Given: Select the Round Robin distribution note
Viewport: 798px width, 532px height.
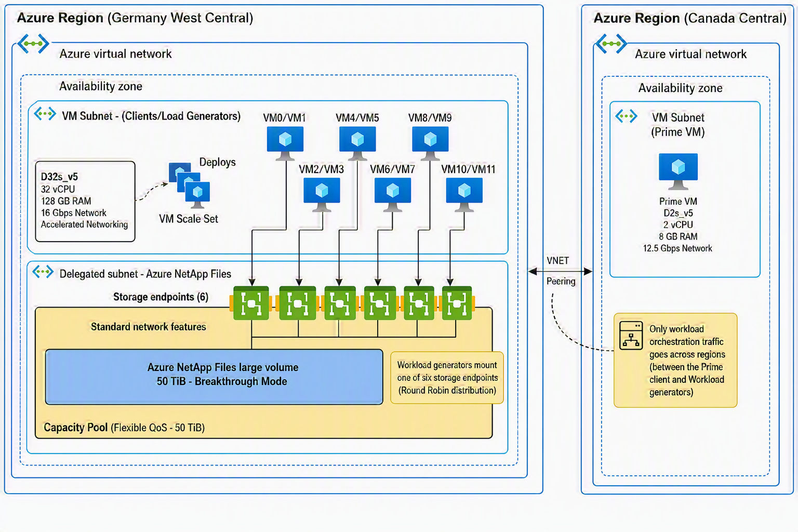Looking at the screenshot, I should pos(447,378).
